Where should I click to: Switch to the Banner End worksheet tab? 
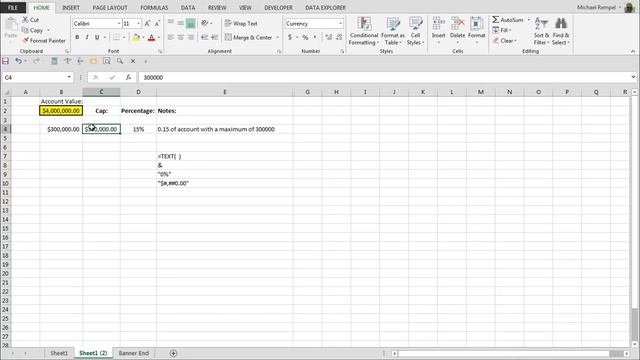pos(133,353)
